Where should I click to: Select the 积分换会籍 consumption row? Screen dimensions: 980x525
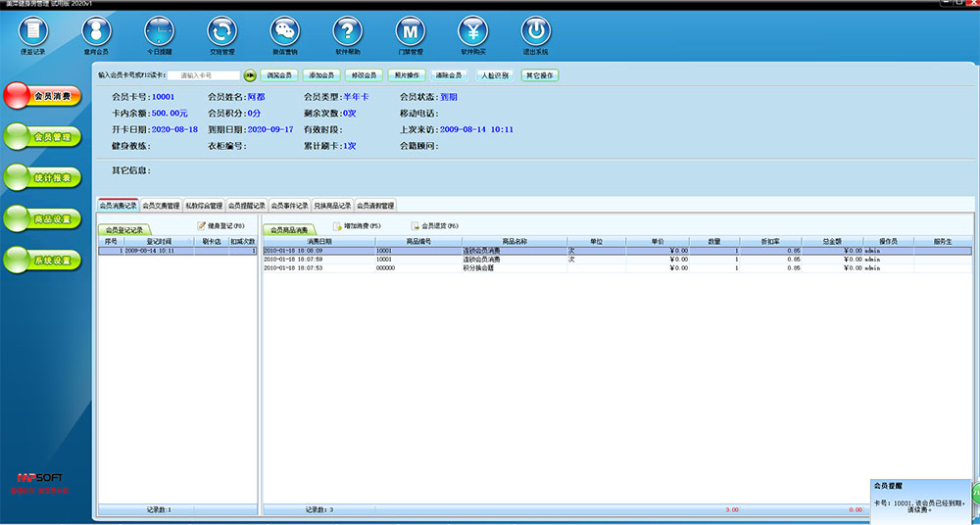click(480, 266)
